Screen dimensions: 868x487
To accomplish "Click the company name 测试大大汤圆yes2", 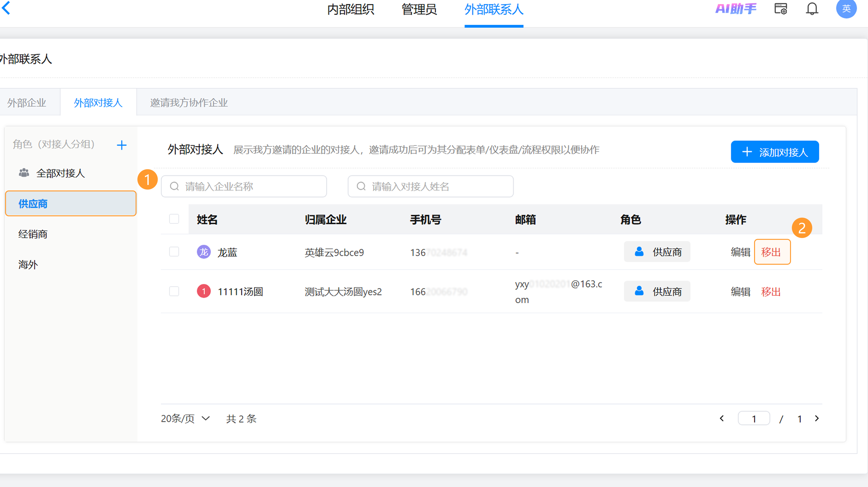I will [x=343, y=291].
